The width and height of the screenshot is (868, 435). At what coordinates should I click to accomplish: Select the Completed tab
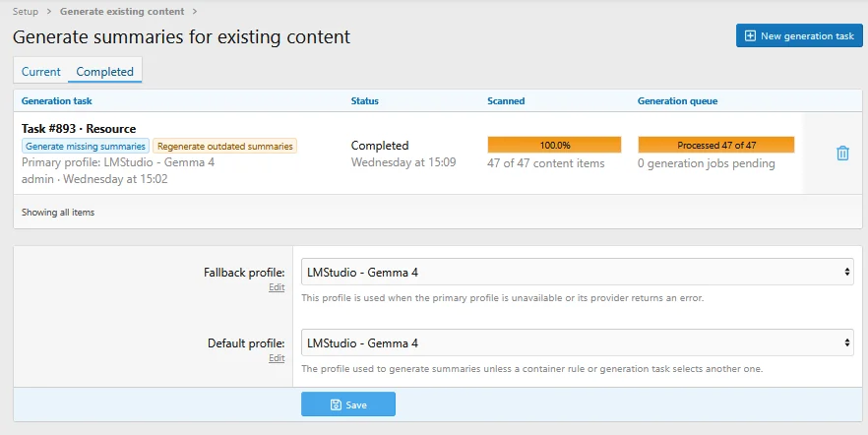[104, 72]
